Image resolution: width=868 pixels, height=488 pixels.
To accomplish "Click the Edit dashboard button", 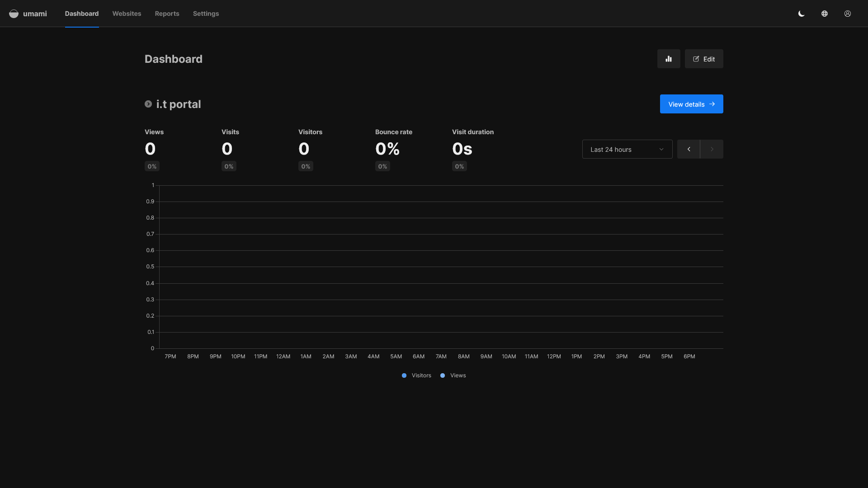I will 704,59.
